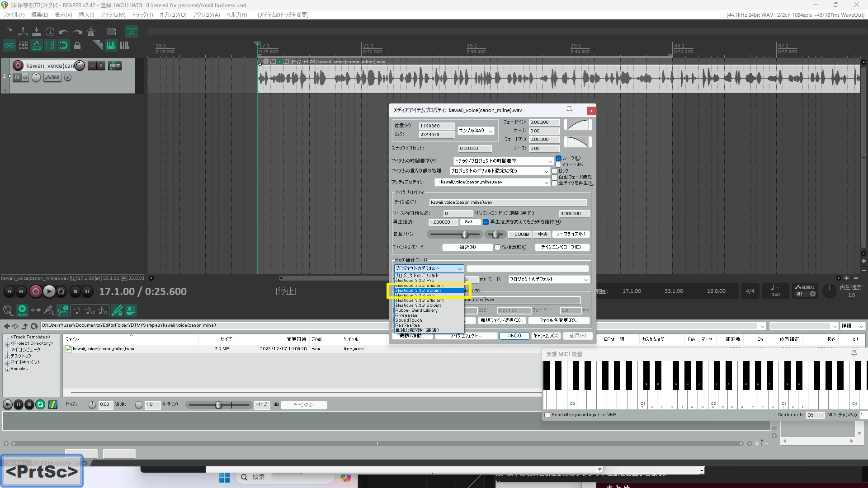Open the 表示(V) menu

coord(63,15)
